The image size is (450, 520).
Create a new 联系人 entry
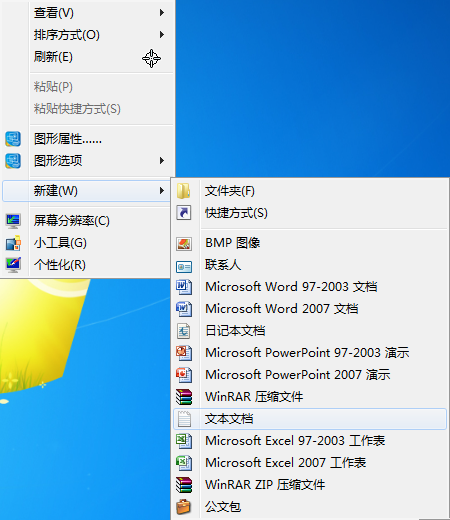(x=310, y=265)
